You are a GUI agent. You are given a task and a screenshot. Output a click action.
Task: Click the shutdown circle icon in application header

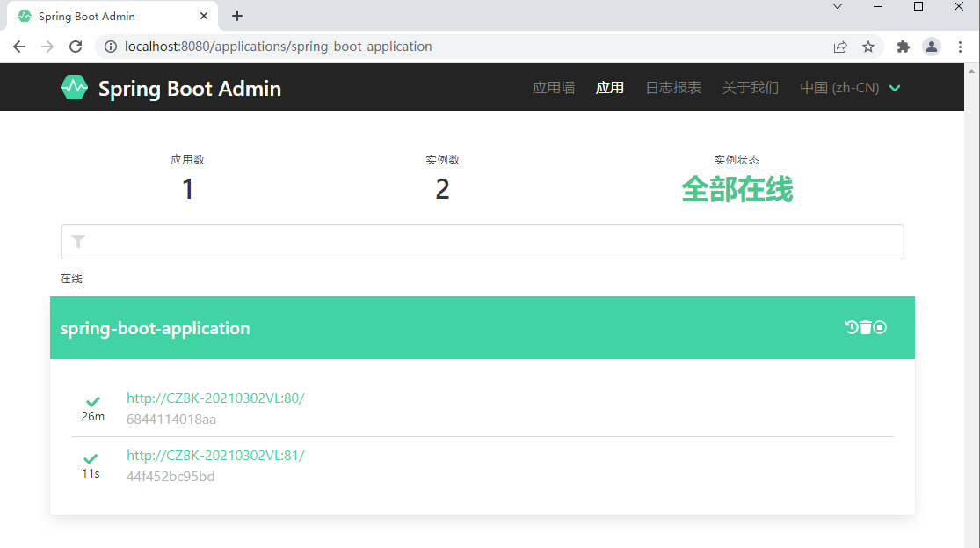[x=880, y=327]
